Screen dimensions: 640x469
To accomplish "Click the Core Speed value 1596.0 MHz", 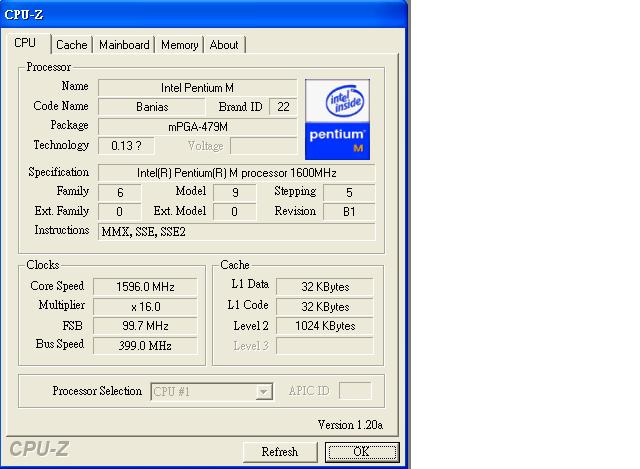I will pyautogui.click(x=145, y=287).
